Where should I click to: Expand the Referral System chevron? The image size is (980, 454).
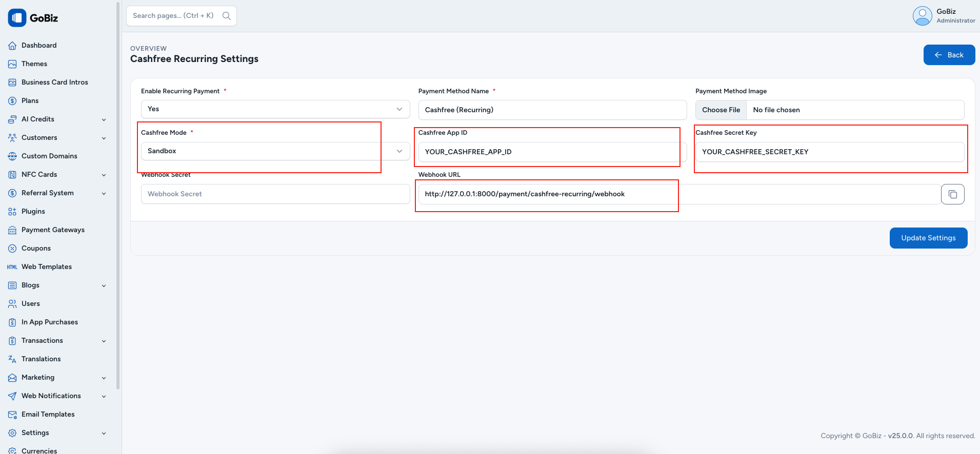[104, 194]
